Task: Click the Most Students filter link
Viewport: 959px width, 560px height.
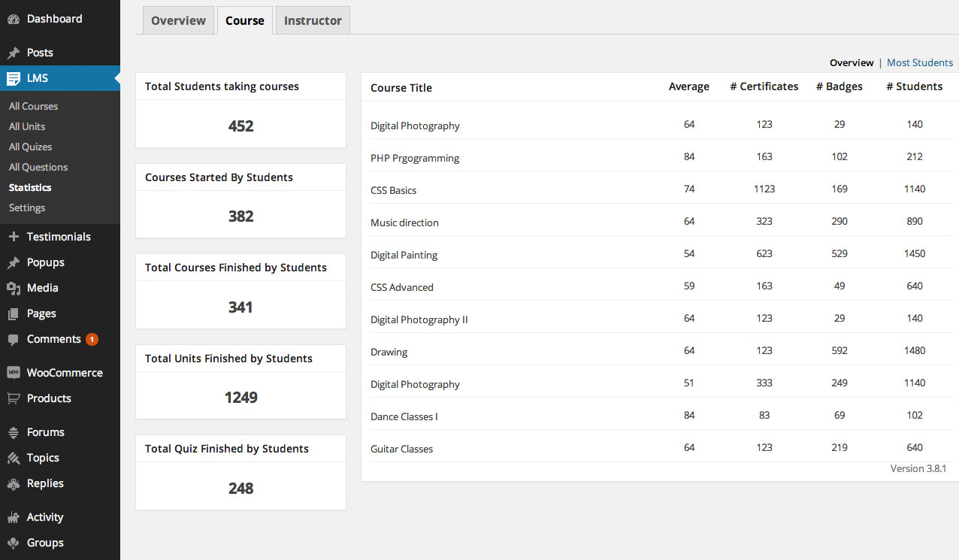Action: click(919, 63)
